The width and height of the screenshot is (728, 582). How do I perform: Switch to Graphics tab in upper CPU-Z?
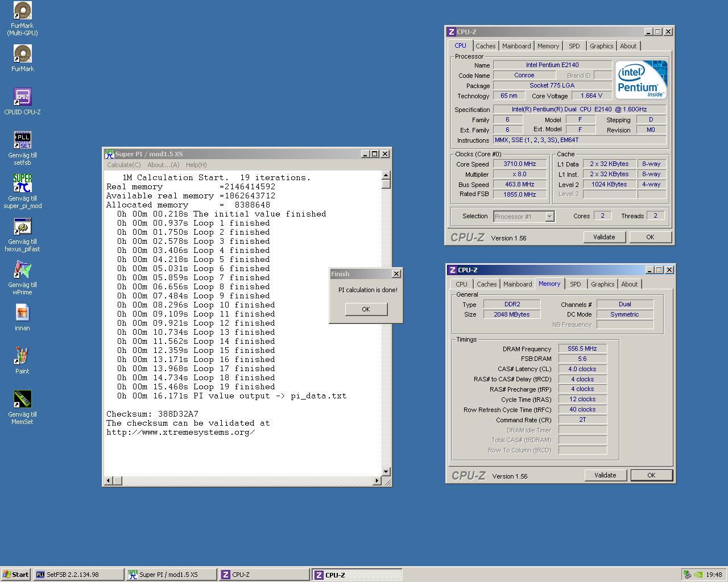(x=601, y=46)
